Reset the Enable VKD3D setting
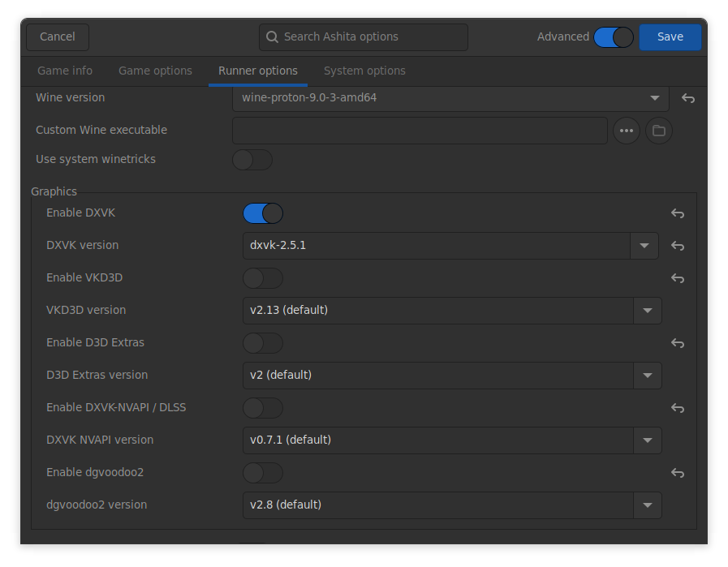 (x=677, y=278)
